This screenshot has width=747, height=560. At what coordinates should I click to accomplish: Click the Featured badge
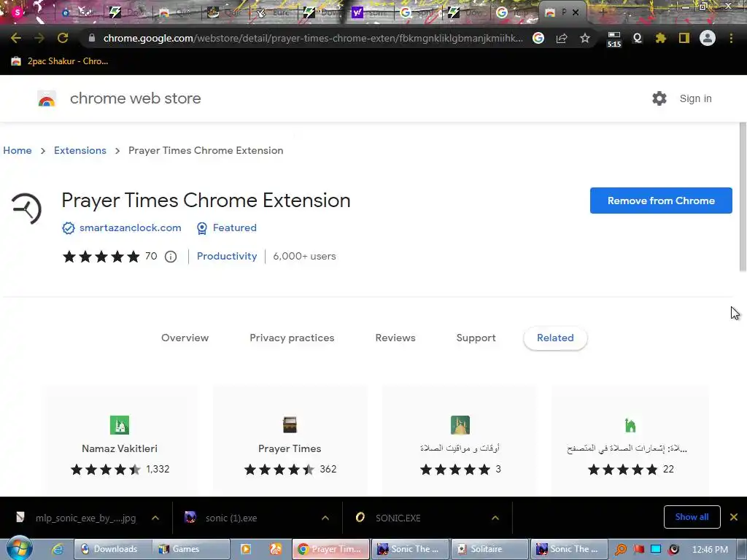(x=227, y=228)
